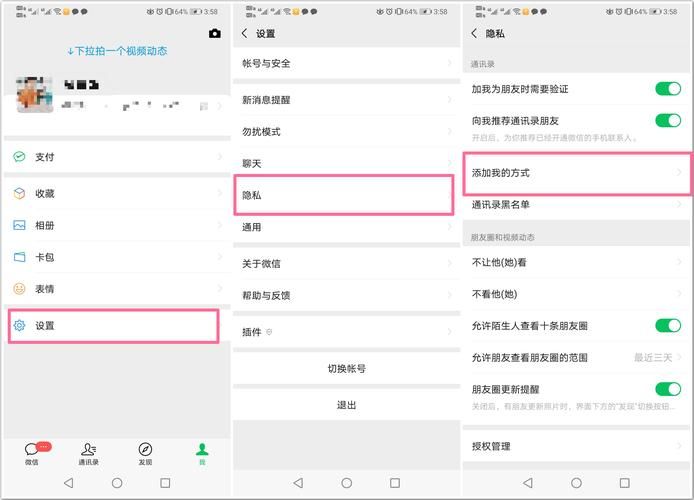Tap Android home circle on 设置 screen
Screen dimensions: 694x500
coord(347,483)
